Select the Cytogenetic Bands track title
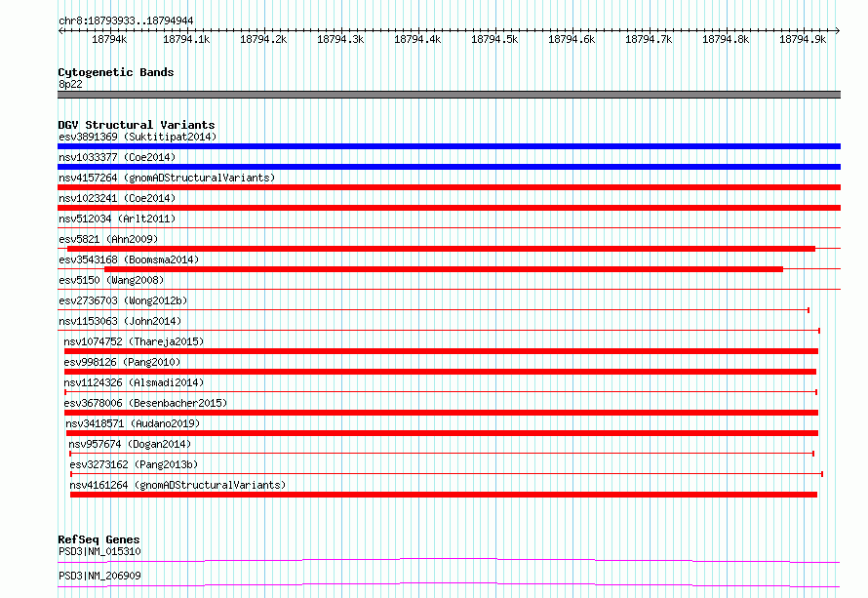This screenshot has height=598, width=868. [x=116, y=72]
